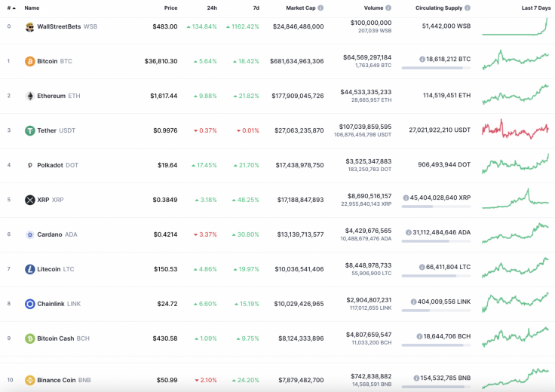Viewport: 555px width, 392px height.
Task: Sort table by 24h column header
Action: (x=212, y=8)
